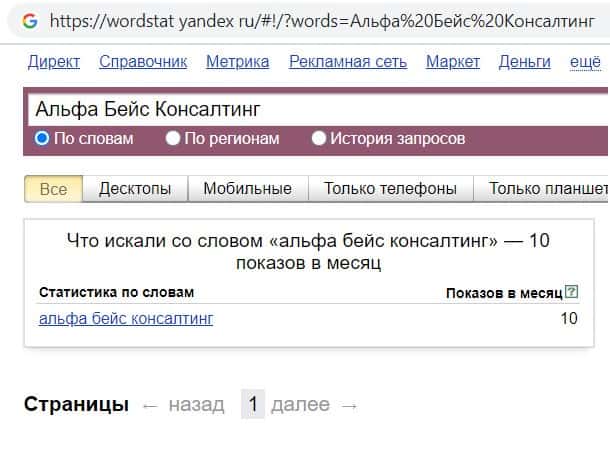Image resolution: width=610 pixels, height=474 pixels.
Task: Select the 'Только телефоны' tab
Action: click(391, 189)
